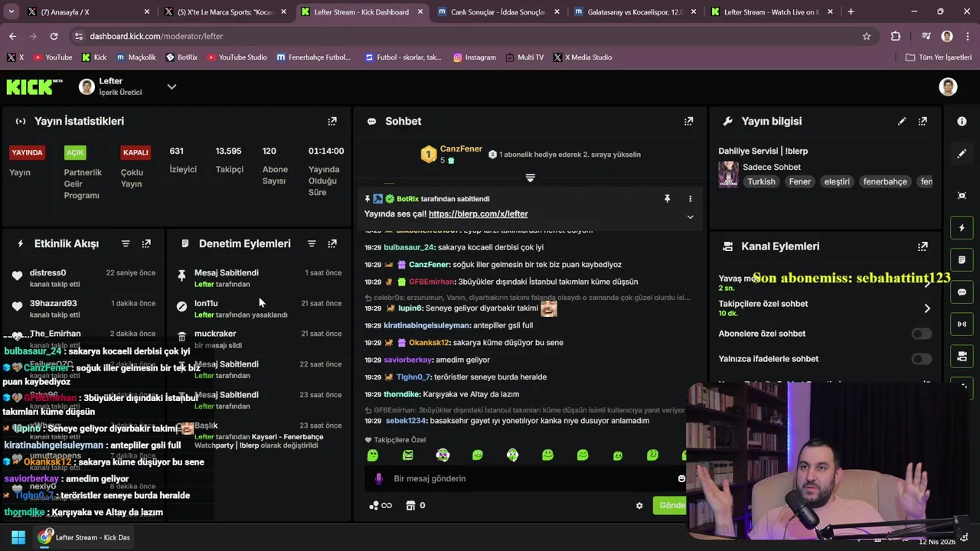Toggle the broadcast signal widget in sidebar
The width and height of the screenshot is (980, 551).
click(x=962, y=324)
